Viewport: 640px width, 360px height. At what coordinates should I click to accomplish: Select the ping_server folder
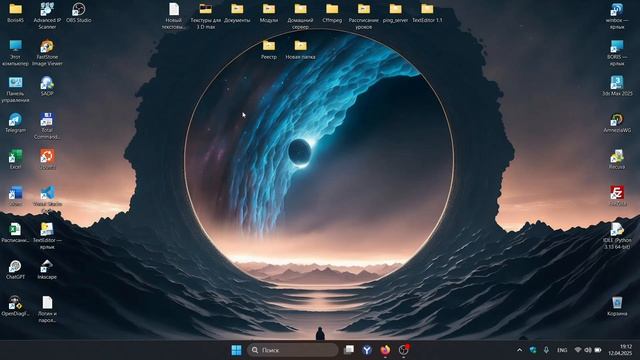point(395,12)
